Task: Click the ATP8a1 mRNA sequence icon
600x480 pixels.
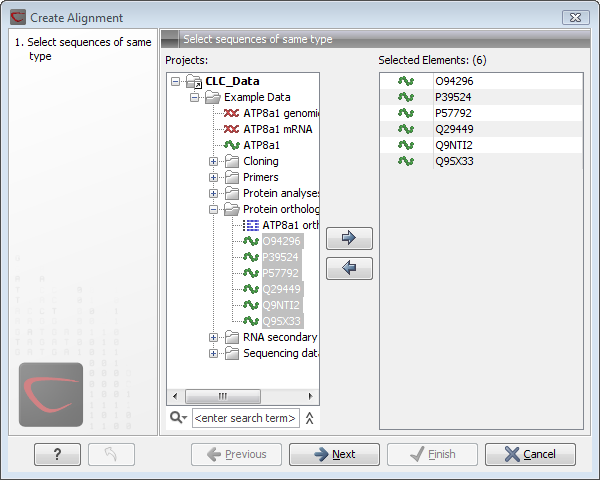Action: [x=232, y=129]
